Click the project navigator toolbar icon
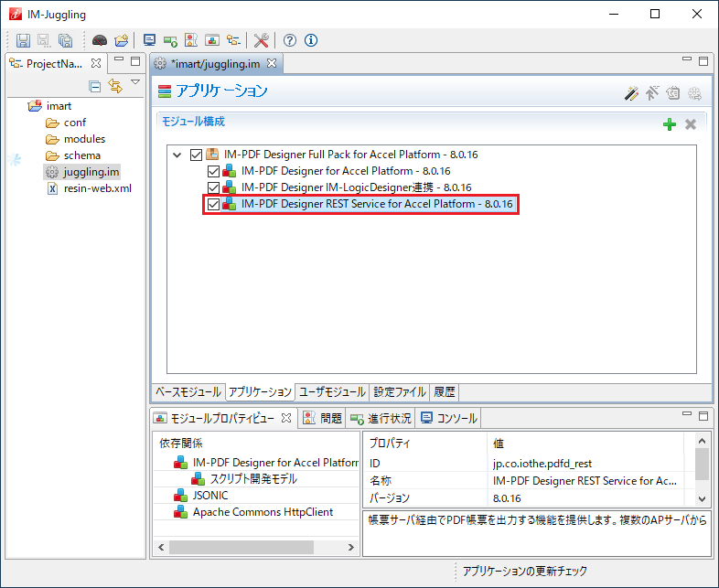719x588 pixels. [x=233, y=40]
